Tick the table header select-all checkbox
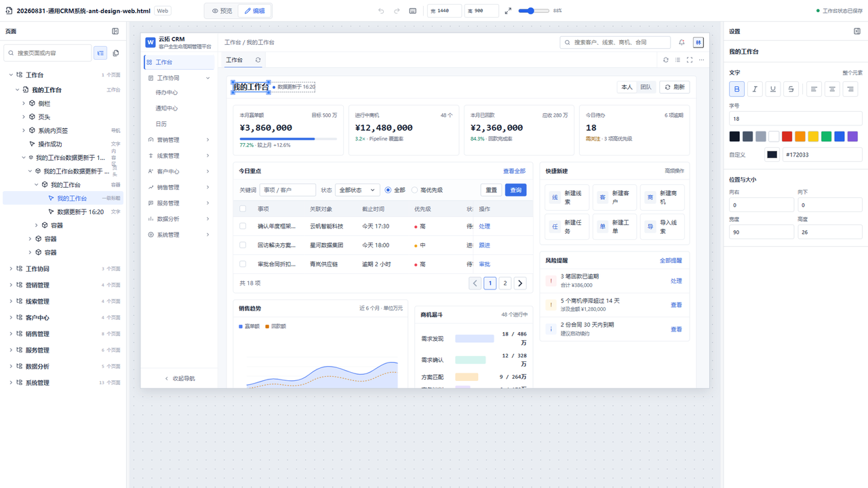This screenshot has width=868, height=488. click(243, 209)
